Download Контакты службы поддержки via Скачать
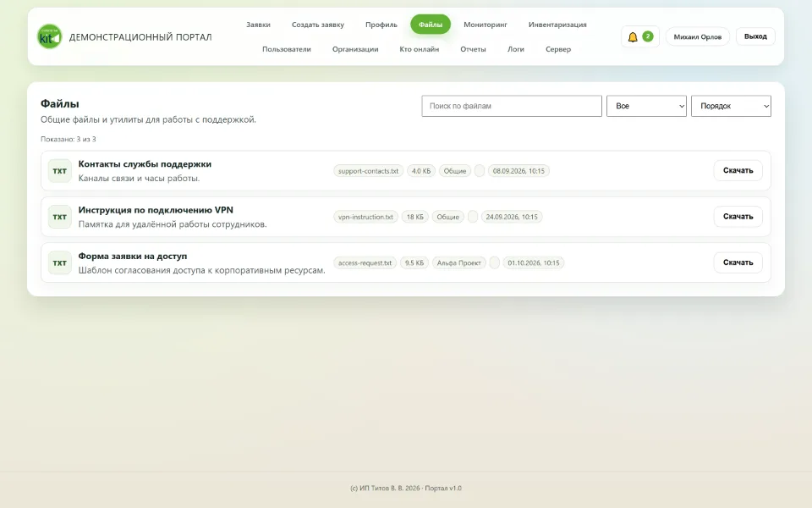 [738, 170]
